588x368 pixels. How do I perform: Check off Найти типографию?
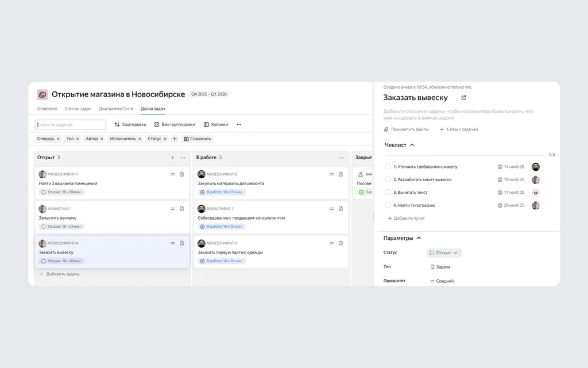click(388, 205)
